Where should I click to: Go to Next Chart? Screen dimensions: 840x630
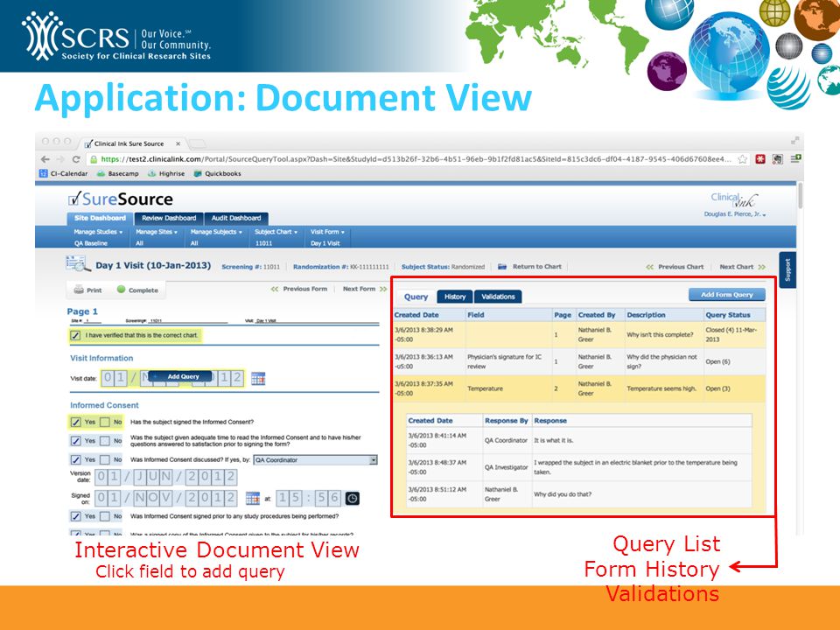743,267
